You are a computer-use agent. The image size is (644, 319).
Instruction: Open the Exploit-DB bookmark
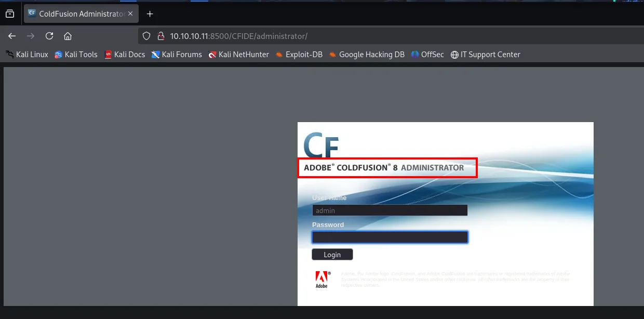point(299,54)
